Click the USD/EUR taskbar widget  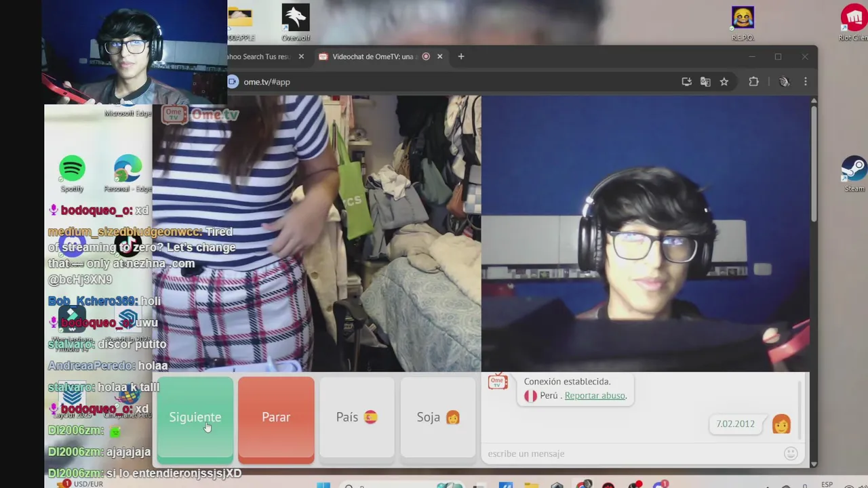pos(80,484)
